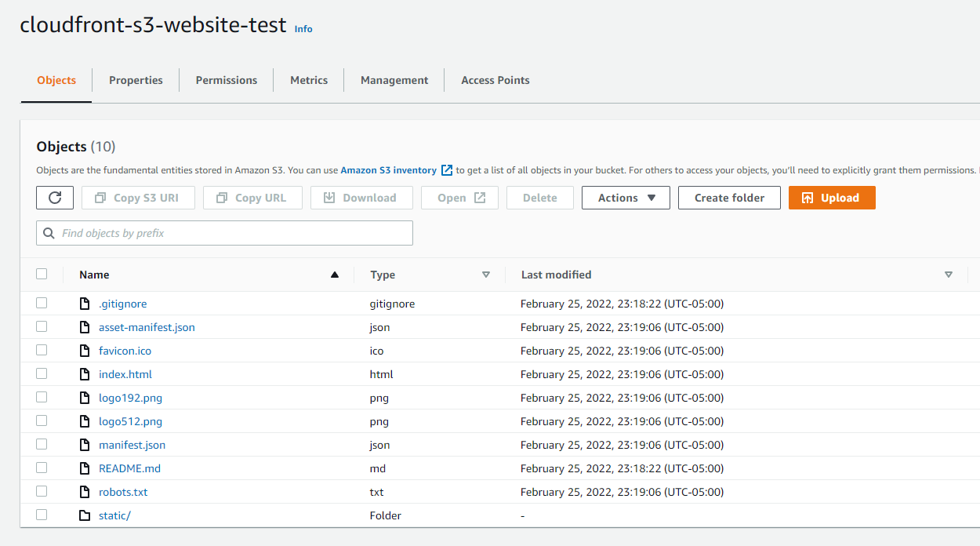Click the Delete button
The width and height of the screenshot is (980, 546).
point(540,198)
